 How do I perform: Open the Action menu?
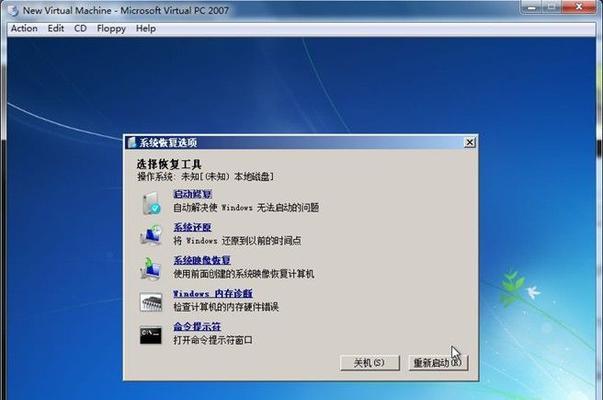click(24, 28)
